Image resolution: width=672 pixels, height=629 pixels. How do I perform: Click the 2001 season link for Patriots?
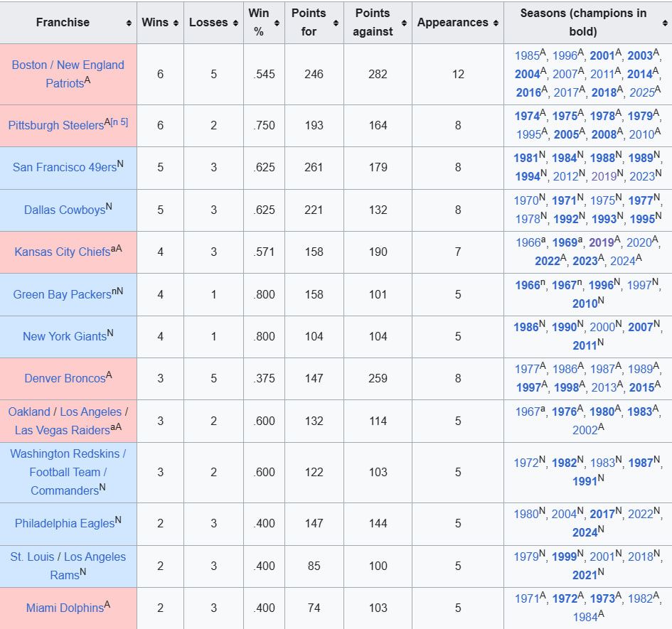[602, 55]
